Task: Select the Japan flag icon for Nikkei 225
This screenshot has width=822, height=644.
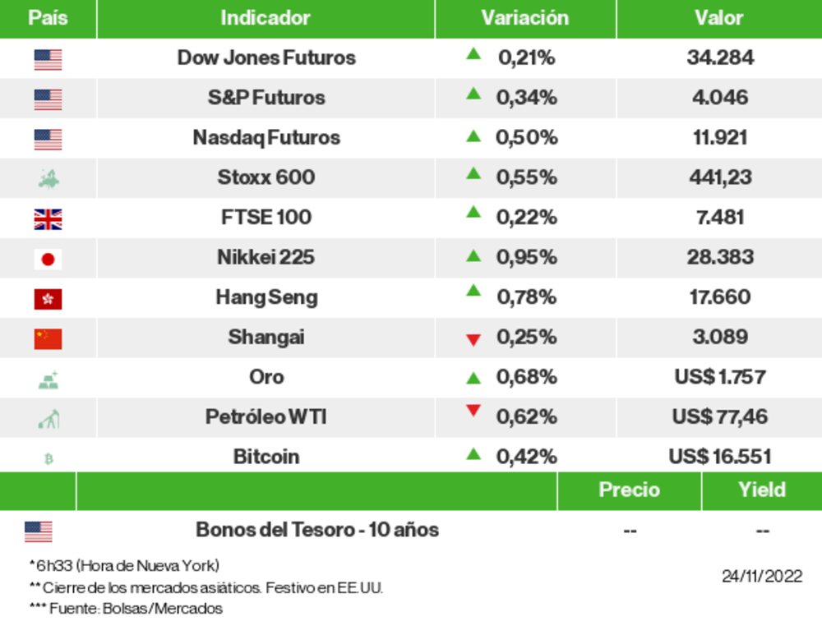Action: pos(48,260)
